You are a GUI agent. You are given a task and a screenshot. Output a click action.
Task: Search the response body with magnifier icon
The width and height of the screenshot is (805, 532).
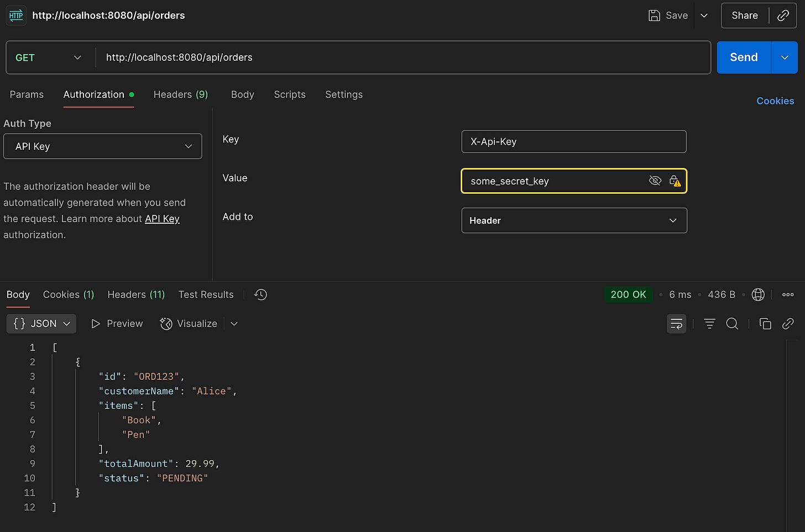point(732,324)
